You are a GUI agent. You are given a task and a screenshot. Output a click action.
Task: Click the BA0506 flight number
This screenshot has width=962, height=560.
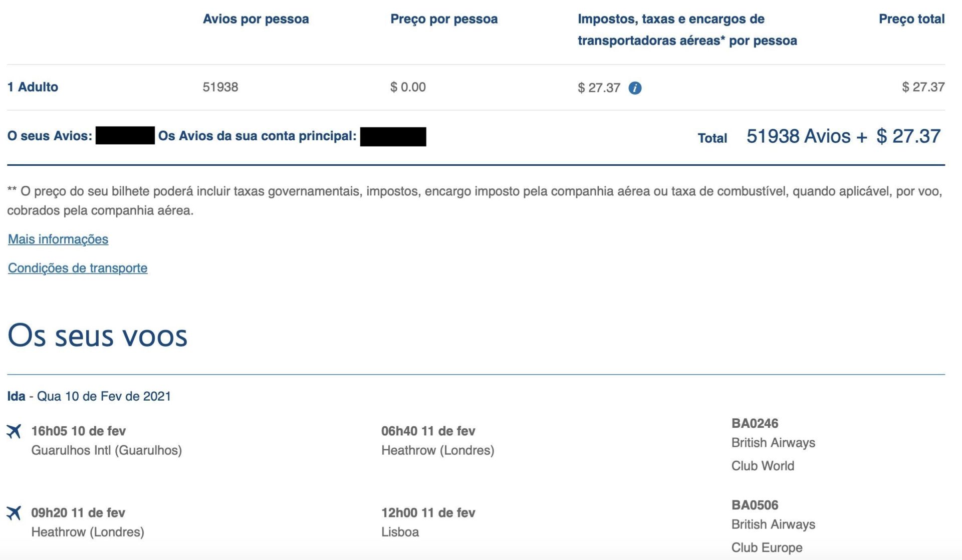[x=755, y=505]
